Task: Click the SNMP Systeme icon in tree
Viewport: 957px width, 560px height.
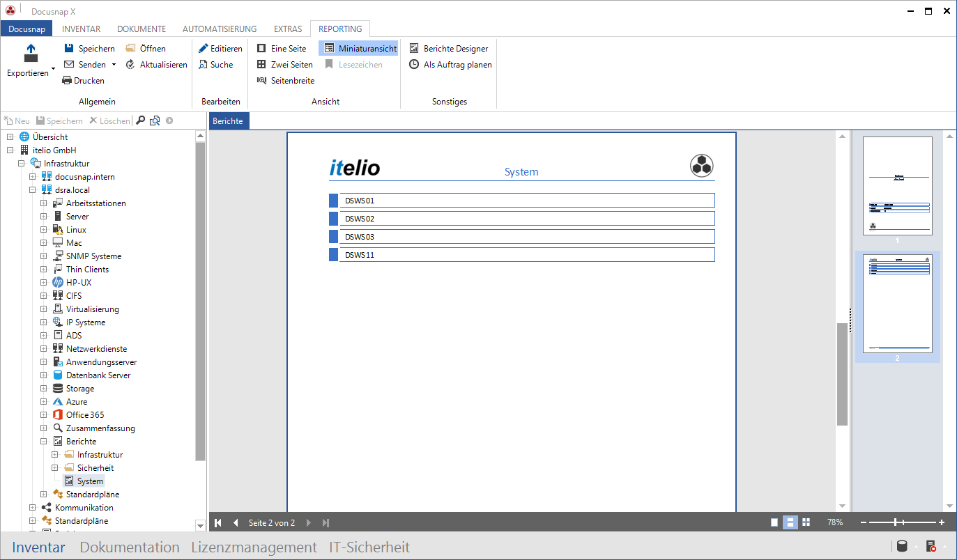Action: point(58,256)
